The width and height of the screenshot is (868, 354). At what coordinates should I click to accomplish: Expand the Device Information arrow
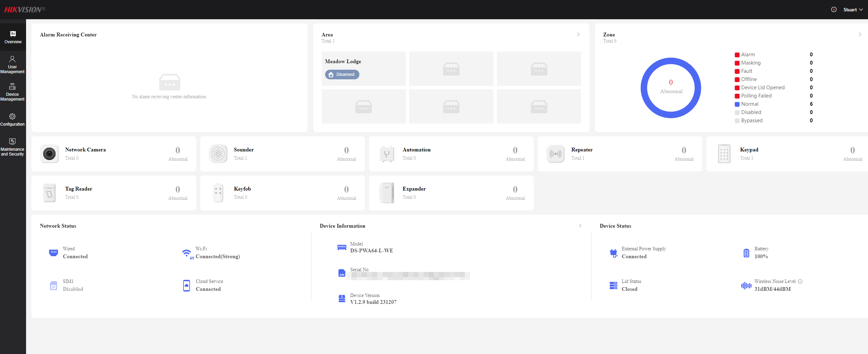tap(580, 226)
